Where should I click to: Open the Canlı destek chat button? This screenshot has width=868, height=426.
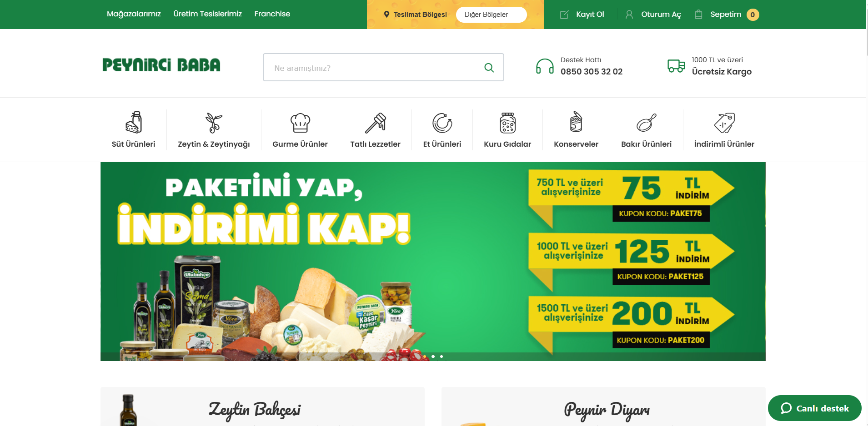coord(815,408)
